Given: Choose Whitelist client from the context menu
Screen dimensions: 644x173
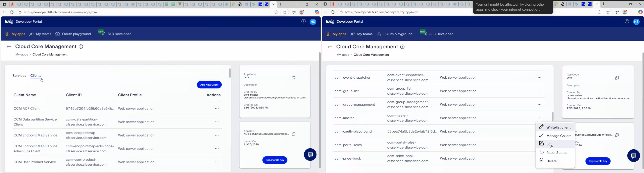Looking at the screenshot, I should tap(555, 127).
